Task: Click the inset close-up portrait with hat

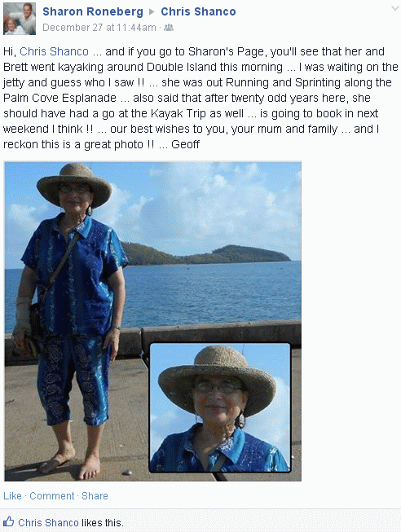Action: (220, 407)
